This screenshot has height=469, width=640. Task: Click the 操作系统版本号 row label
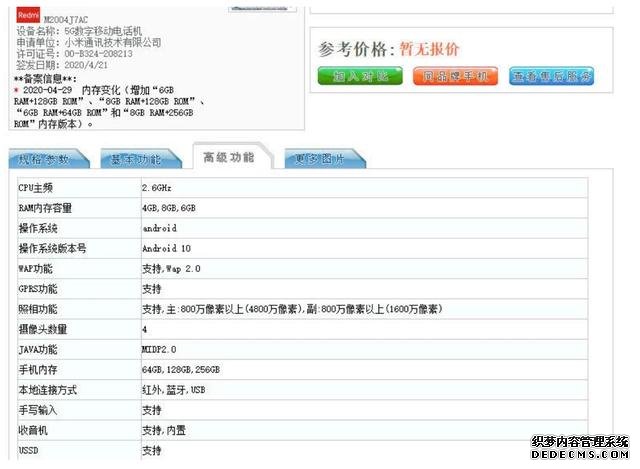(x=52, y=249)
